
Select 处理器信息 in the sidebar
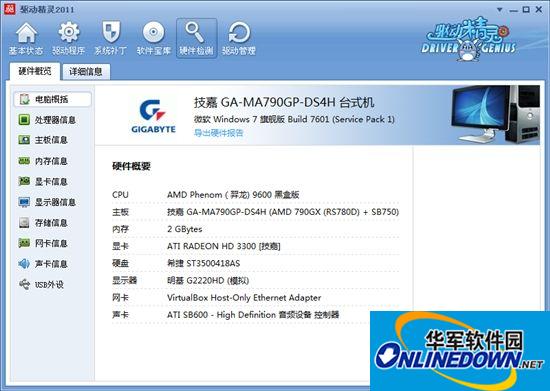(47, 120)
